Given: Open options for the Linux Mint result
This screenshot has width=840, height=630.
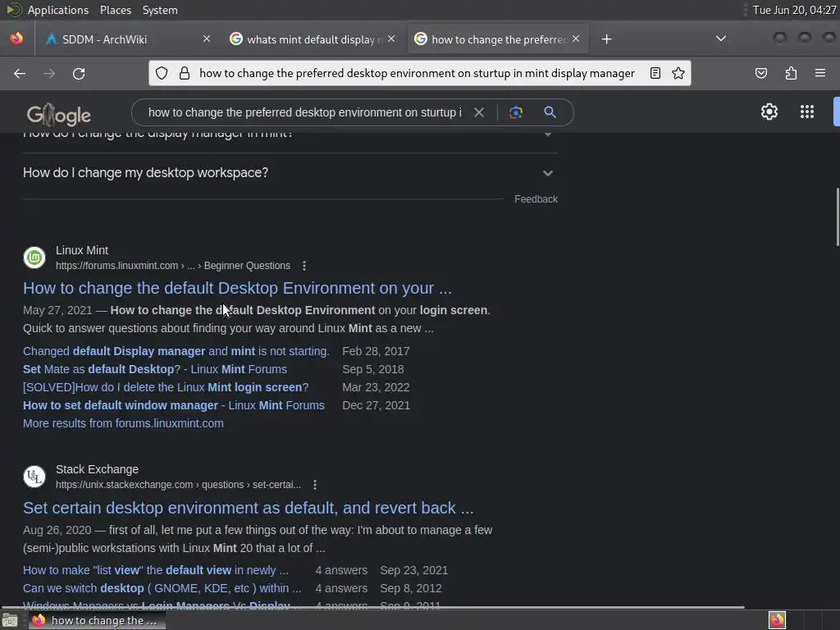Looking at the screenshot, I should coord(304,266).
